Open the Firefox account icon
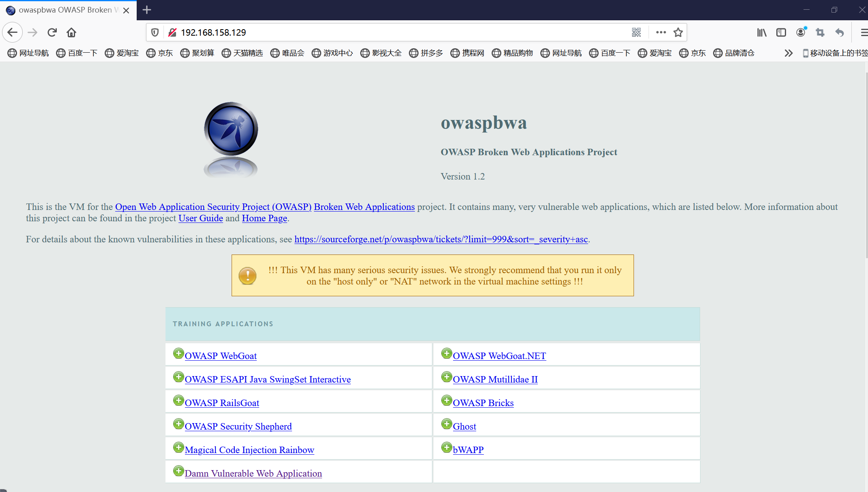This screenshot has height=492, width=868. coord(801,32)
